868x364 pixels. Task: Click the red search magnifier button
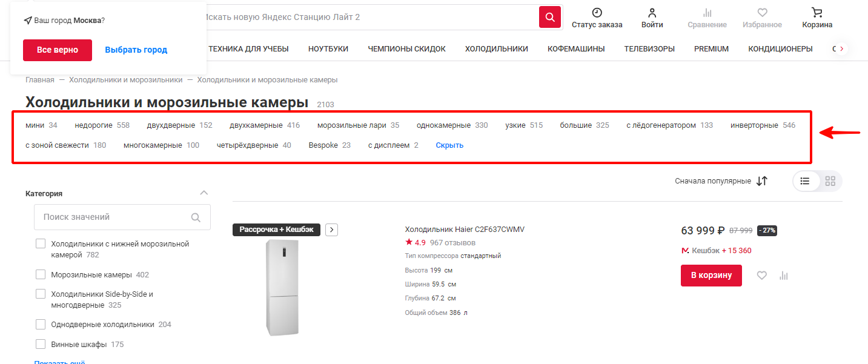click(550, 17)
